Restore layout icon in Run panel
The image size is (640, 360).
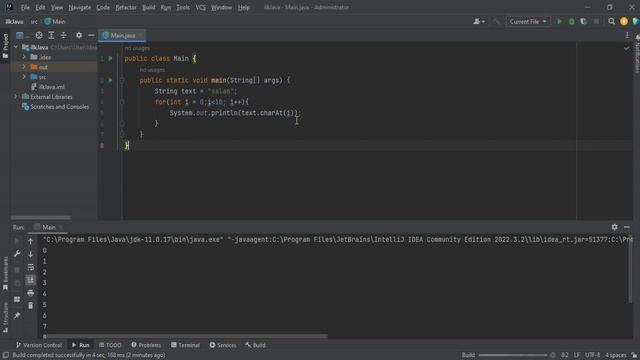pyautogui.click(x=17, y=300)
